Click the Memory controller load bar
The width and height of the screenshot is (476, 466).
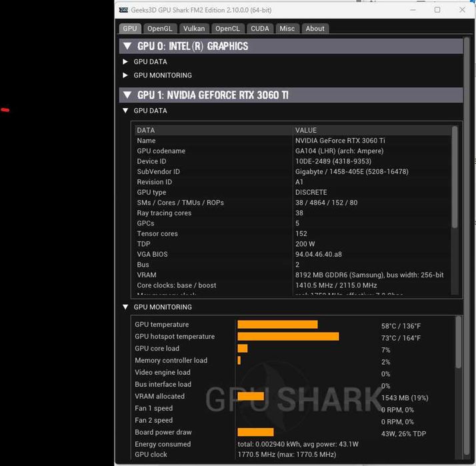pos(239,361)
